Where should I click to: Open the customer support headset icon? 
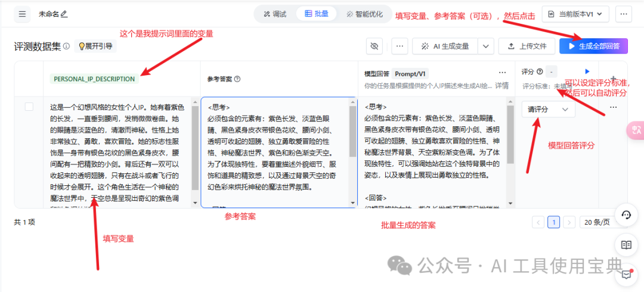point(626,215)
